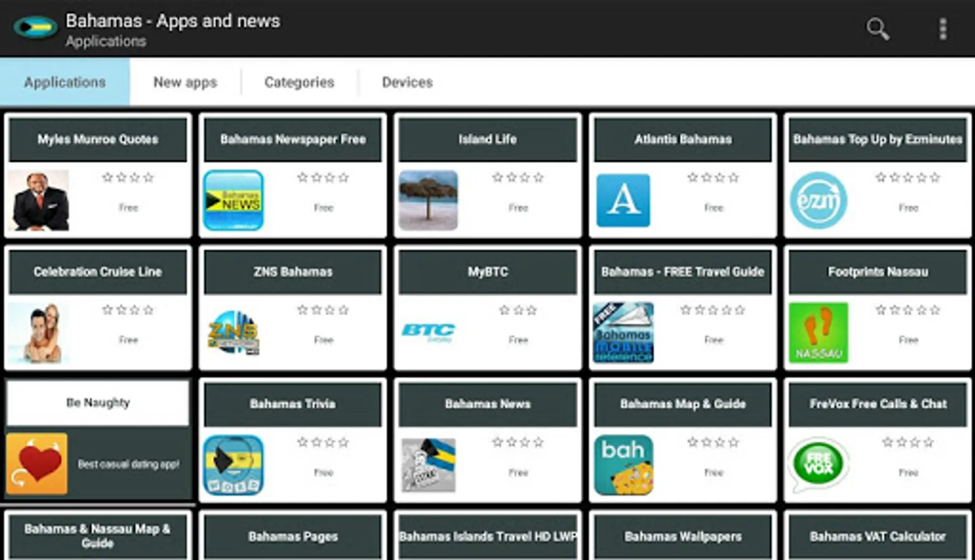Image resolution: width=975 pixels, height=560 pixels.
Task: Open the Celebration Cruise Line couple icon
Action: point(39,333)
